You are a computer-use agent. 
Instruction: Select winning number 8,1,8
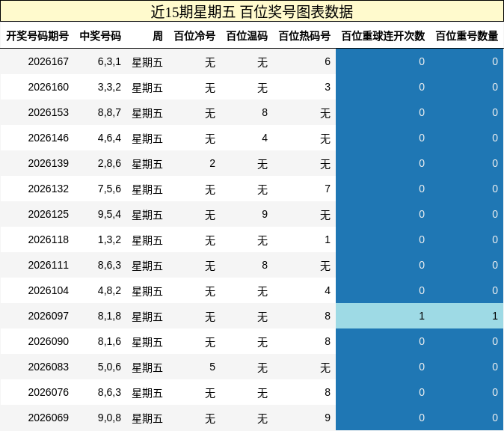tap(109, 316)
